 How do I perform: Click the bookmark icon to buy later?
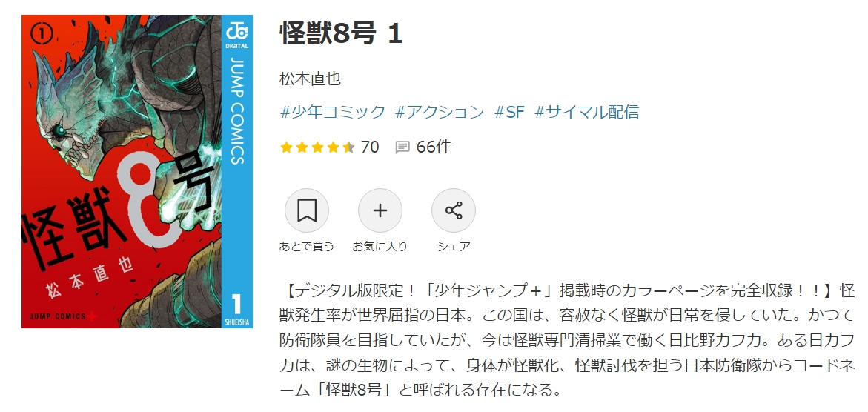click(307, 210)
